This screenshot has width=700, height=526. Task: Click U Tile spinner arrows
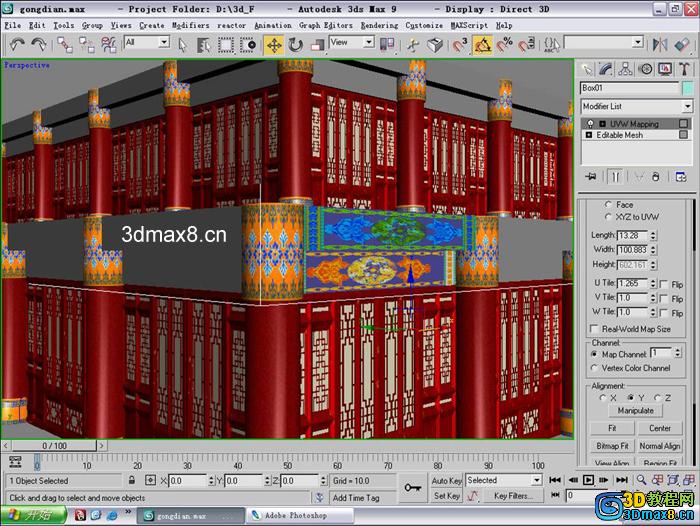[x=653, y=284]
